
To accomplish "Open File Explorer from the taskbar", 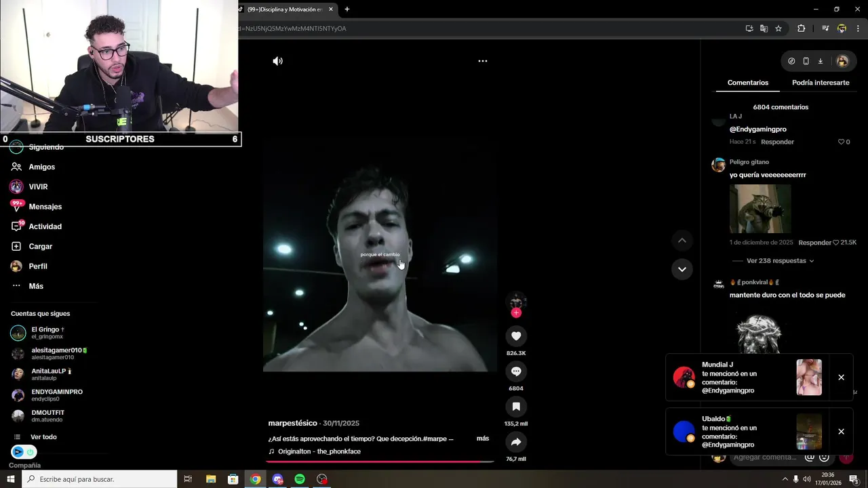I will click(x=211, y=479).
